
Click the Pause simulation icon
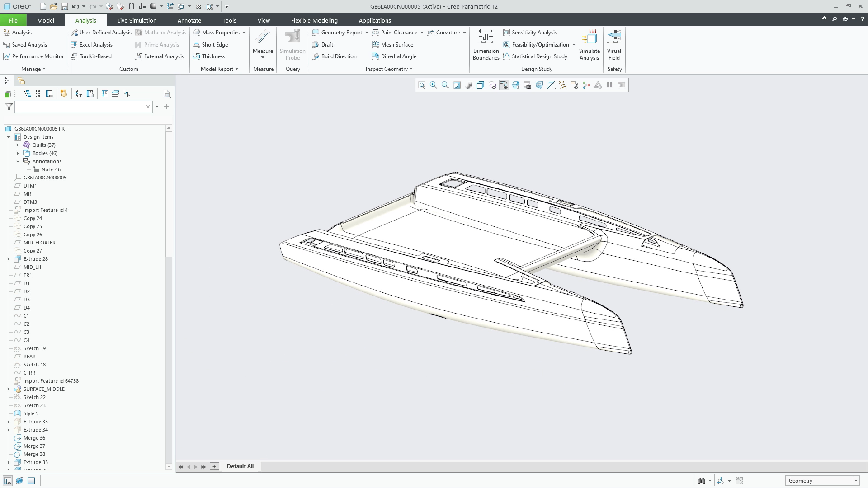[x=610, y=85]
